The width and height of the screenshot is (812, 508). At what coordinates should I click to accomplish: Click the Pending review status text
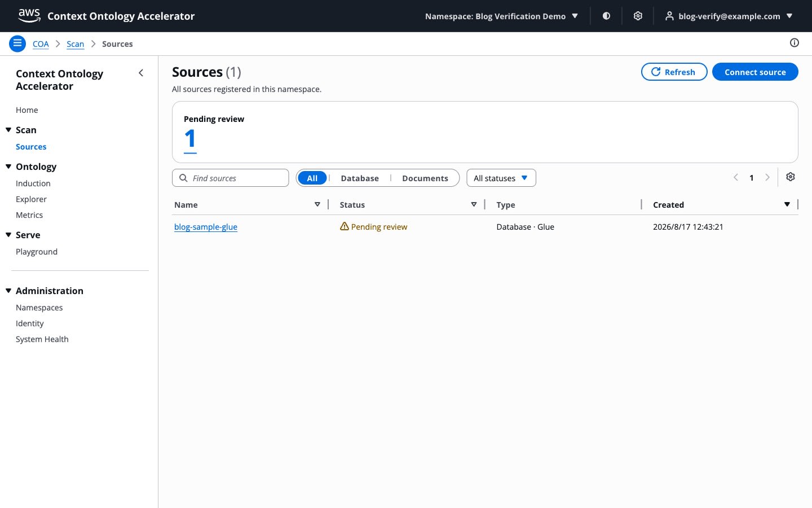379,227
